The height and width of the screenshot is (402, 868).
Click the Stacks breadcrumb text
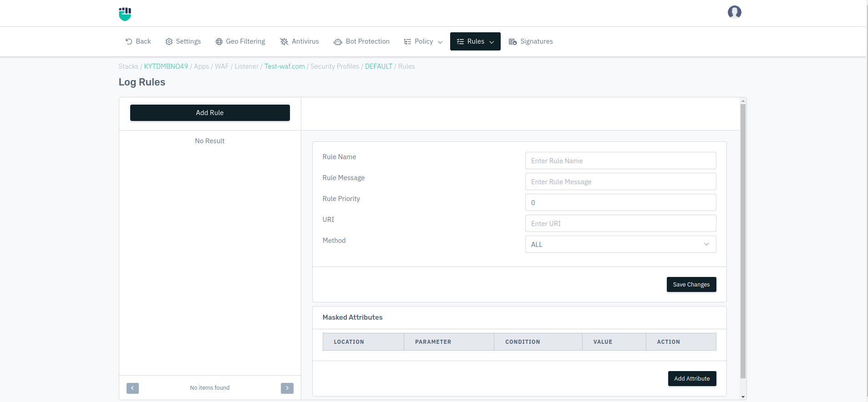coord(128,66)
